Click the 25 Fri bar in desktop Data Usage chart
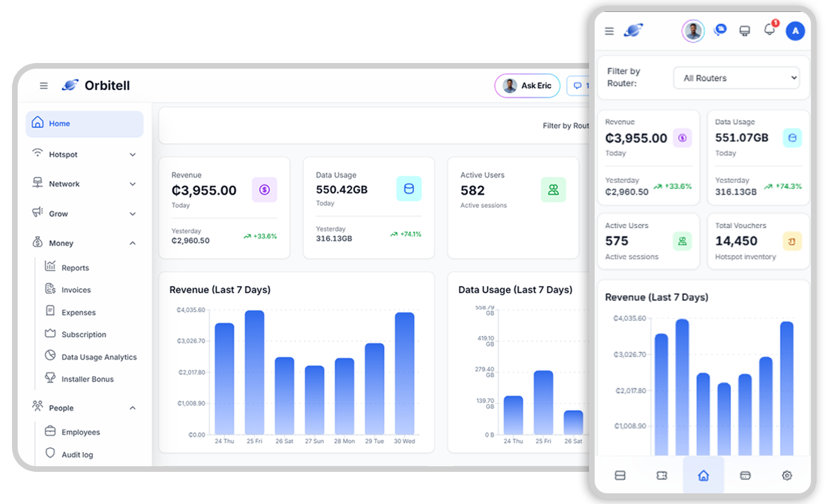This screenshot has width=833, height=504. pos(543,403)
